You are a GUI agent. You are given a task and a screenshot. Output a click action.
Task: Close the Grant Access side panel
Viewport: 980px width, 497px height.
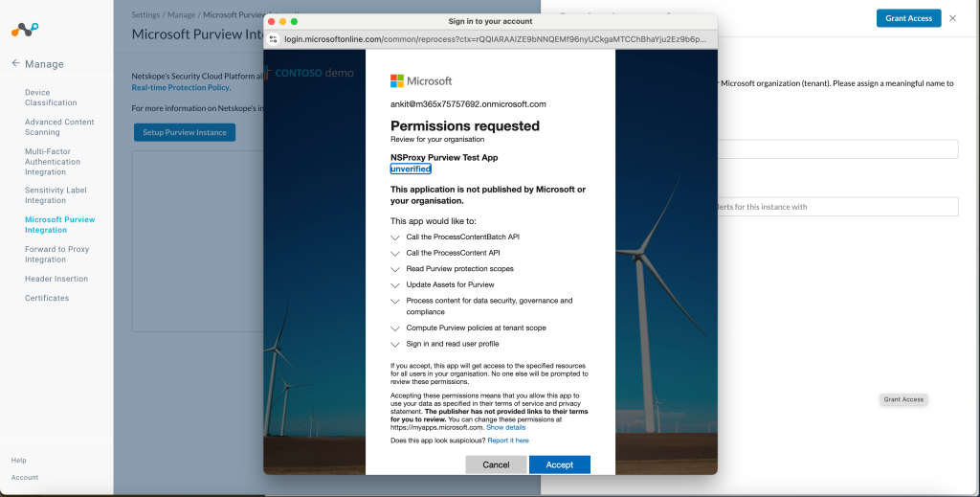(x=952, y=18)
